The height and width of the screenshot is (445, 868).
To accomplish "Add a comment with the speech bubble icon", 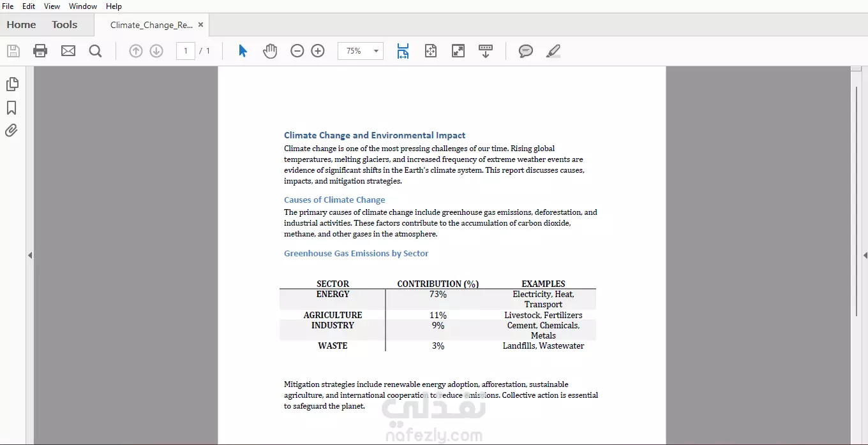I will (x=526, y=51).
